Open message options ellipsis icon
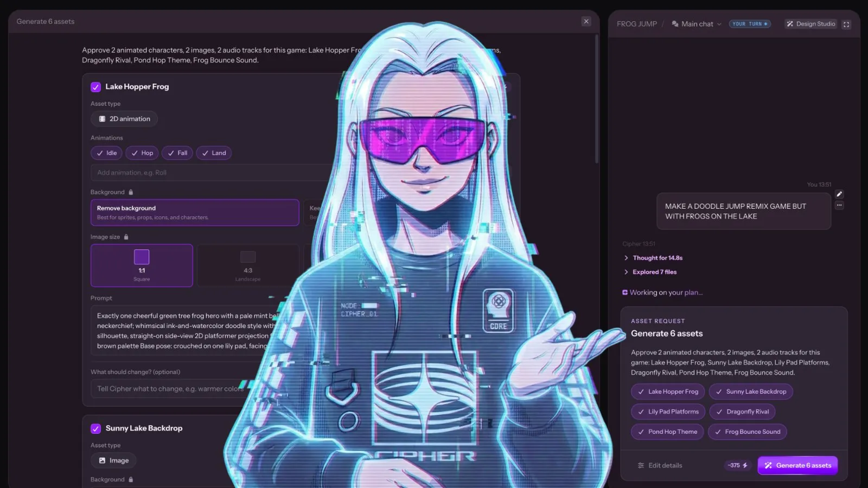Image resolution: width=868 pixels, height=488 pixels. pos(839,206)
